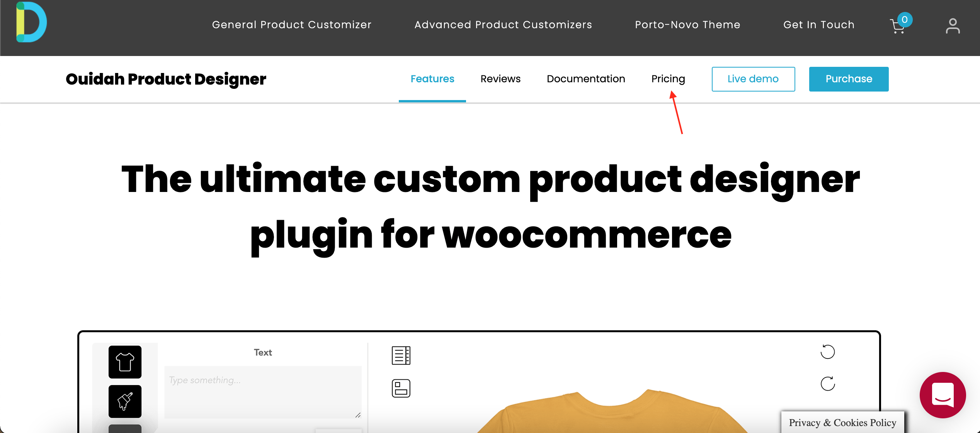Click in the 'Type something...' text area
The height and width of the screenshot is (433, 980).
(263, 392)
